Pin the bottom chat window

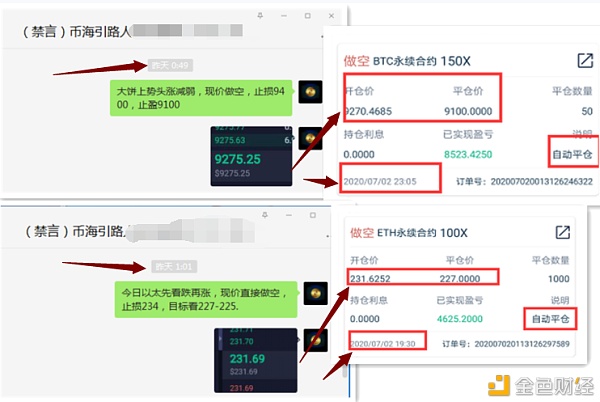265,215
